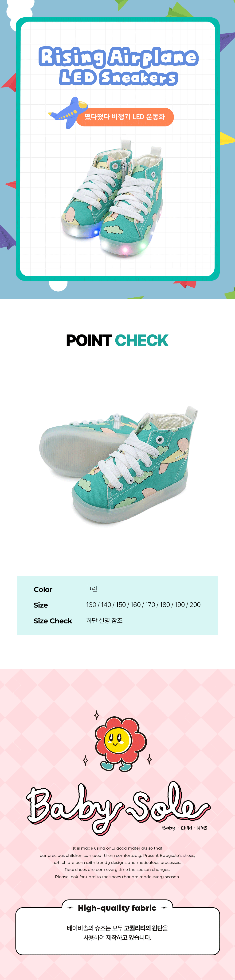
Task: Click the sparkle right of High-quality fabric
Action: [x=164, y=908]
